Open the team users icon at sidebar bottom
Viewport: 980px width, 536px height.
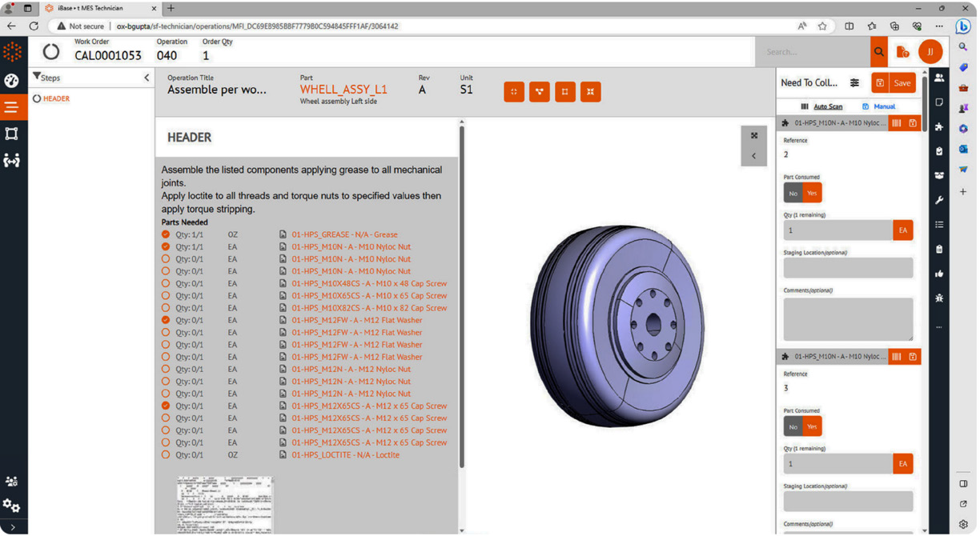11,482
